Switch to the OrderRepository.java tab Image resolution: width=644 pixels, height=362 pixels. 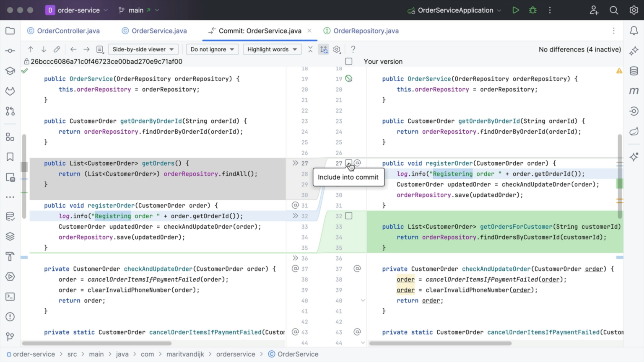pyautogui.click(x=366, y=31)
